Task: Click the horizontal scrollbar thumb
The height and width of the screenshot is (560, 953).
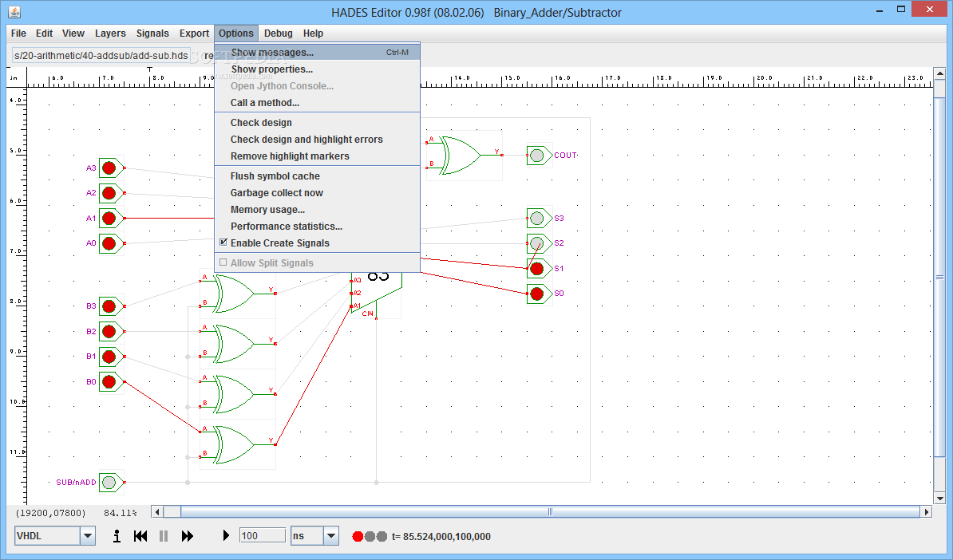Action: click(550, 512)
